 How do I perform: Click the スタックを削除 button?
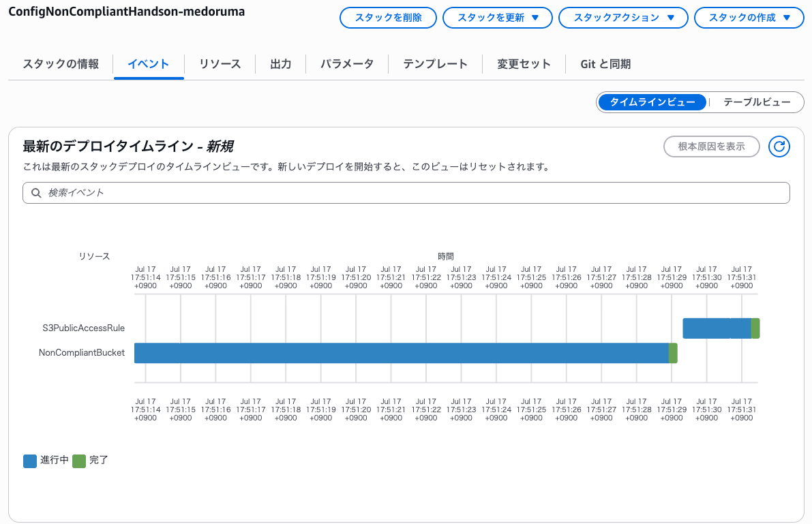pyautogui.click(x=388, y=18)
